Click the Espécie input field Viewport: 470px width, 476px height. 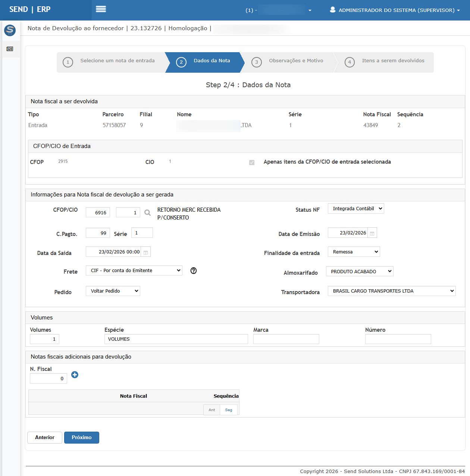pyautogui.click(x=176, y=339)
